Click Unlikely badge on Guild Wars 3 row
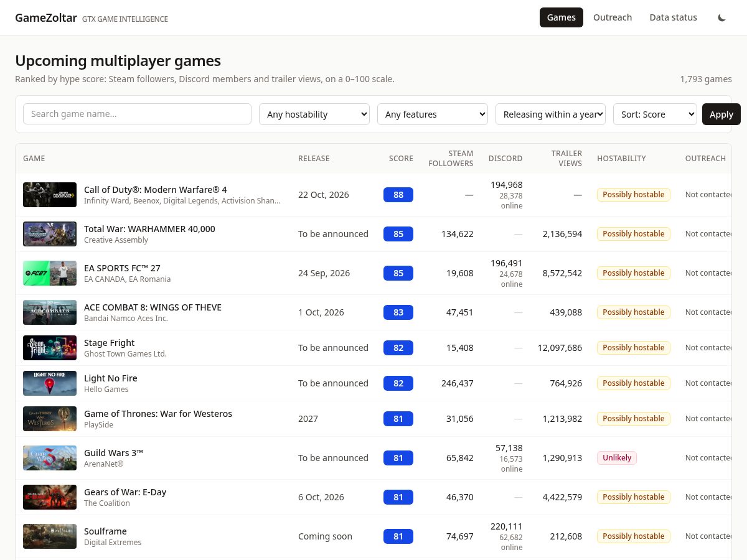 click(x=617, y=458)
